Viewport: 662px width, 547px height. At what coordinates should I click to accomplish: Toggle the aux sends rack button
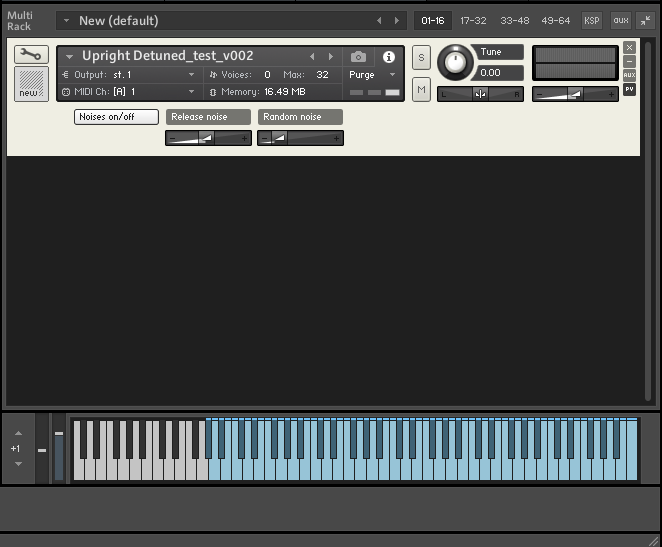click(x=621, y=20)
